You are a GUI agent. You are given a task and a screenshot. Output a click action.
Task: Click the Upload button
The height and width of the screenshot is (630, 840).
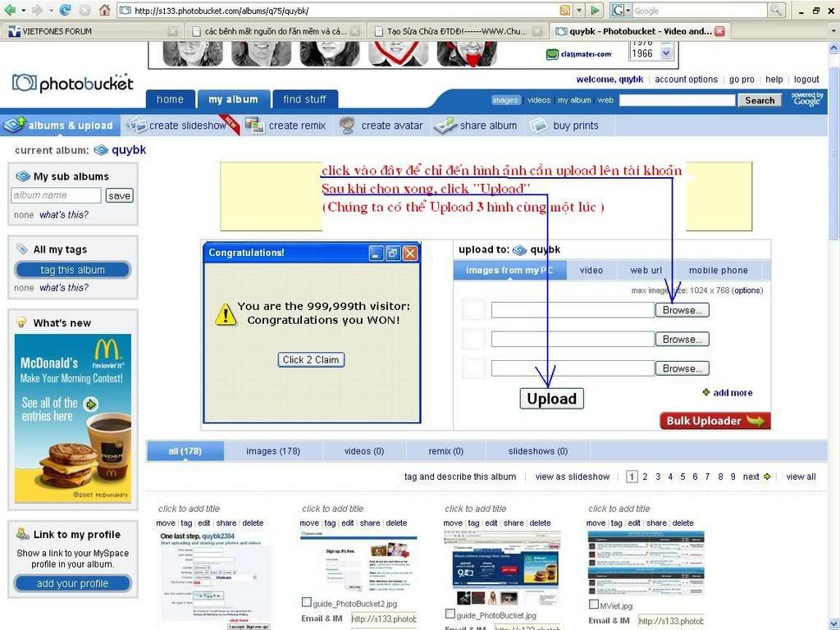tap(552, 399)
